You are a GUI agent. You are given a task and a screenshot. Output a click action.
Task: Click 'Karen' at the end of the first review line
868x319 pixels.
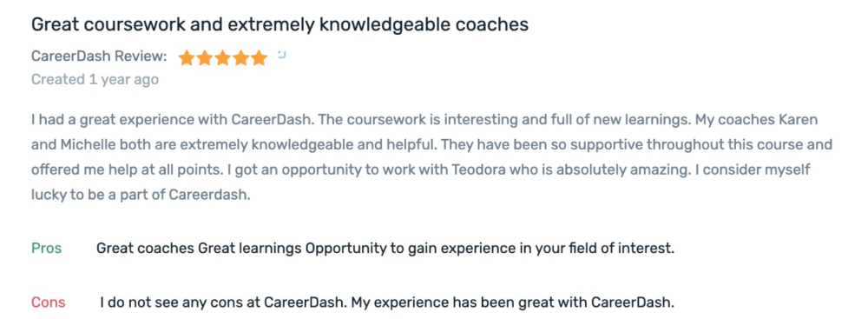[799, 120]
